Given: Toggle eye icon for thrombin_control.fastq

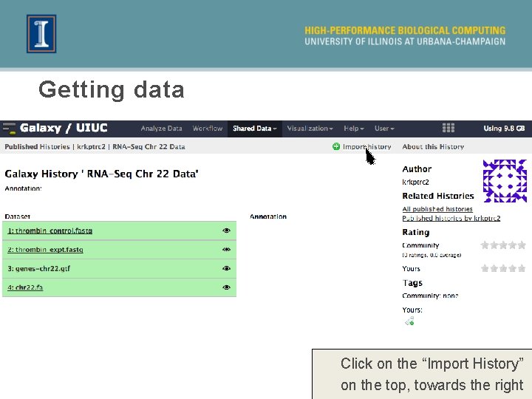Looking at the screenshot, I should point(227,231).
